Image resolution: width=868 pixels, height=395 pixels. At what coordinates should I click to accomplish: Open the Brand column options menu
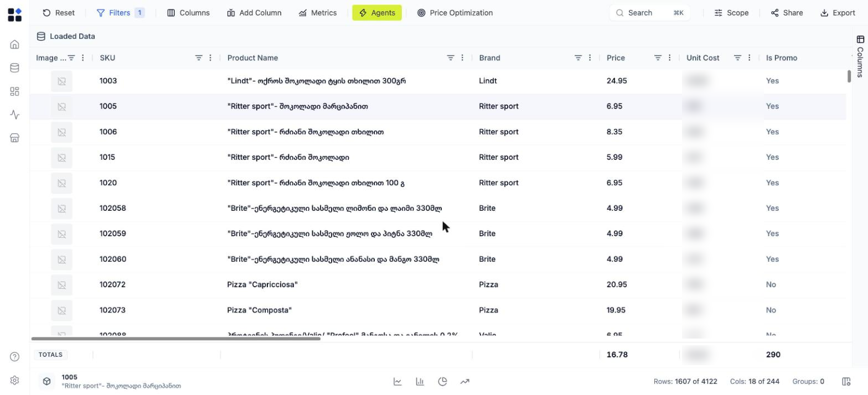coord(590,58)
